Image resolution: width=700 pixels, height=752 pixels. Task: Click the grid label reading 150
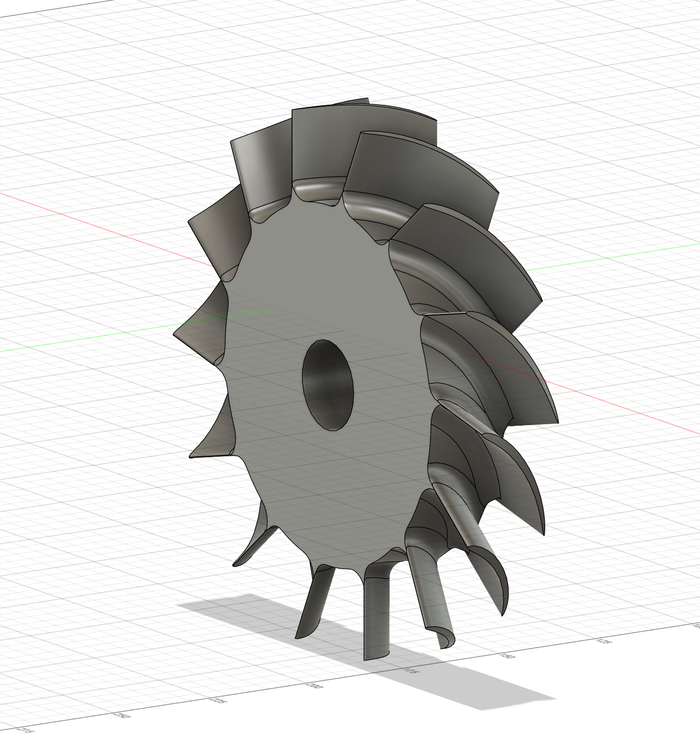(x=507, y=657)
